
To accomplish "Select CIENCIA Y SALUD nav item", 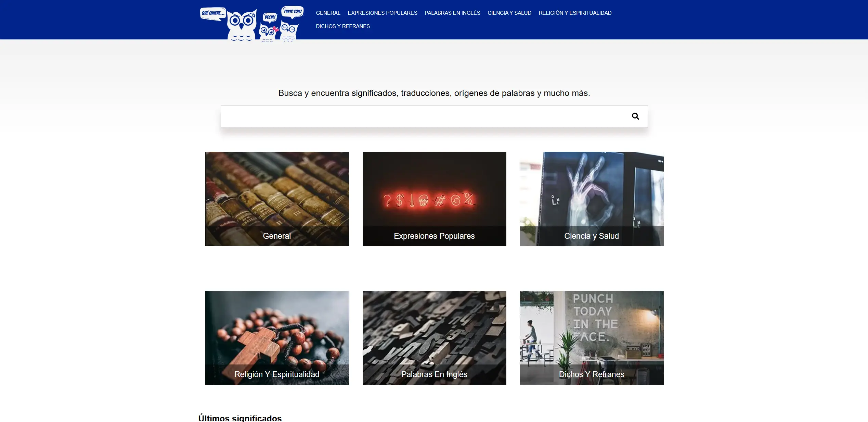I will [509, 13].
